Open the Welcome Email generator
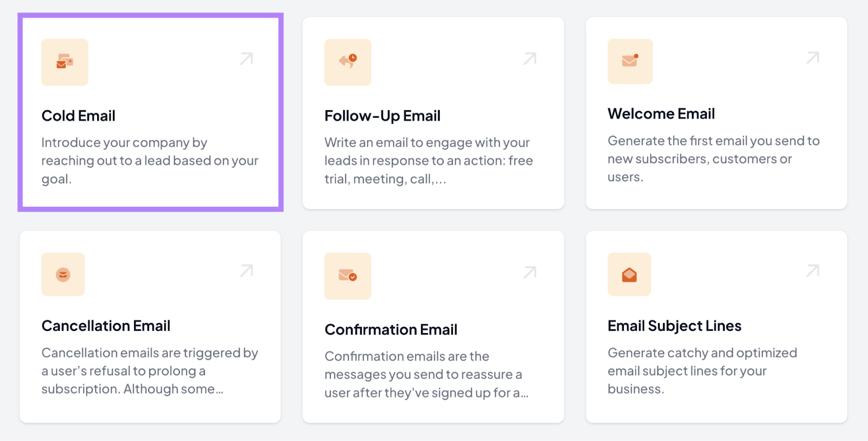The height and width of the screenshot is (441, 868). (x=661, y=114)
